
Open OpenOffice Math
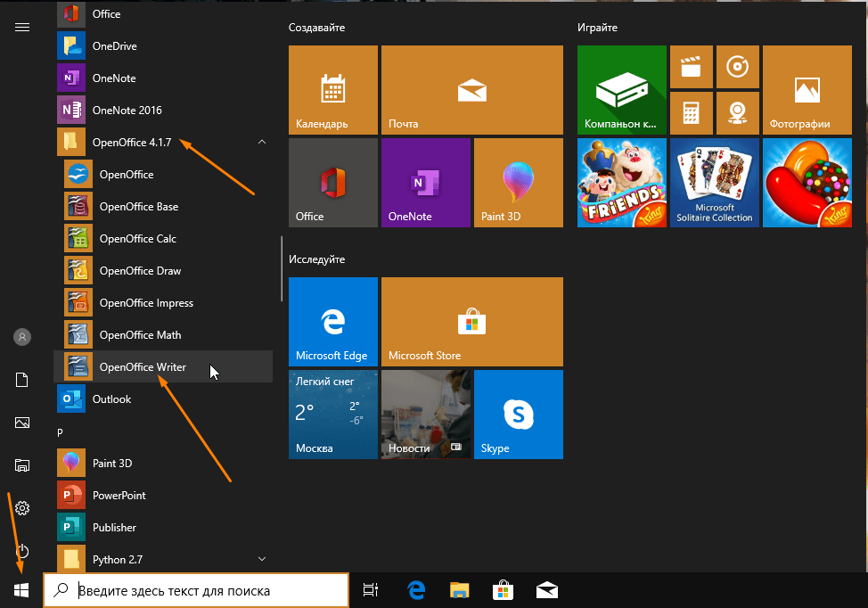tap(163, 335)
